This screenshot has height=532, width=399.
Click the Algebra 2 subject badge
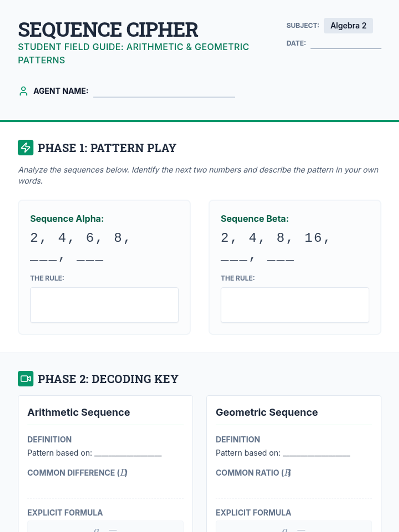[x=348, y=26]
